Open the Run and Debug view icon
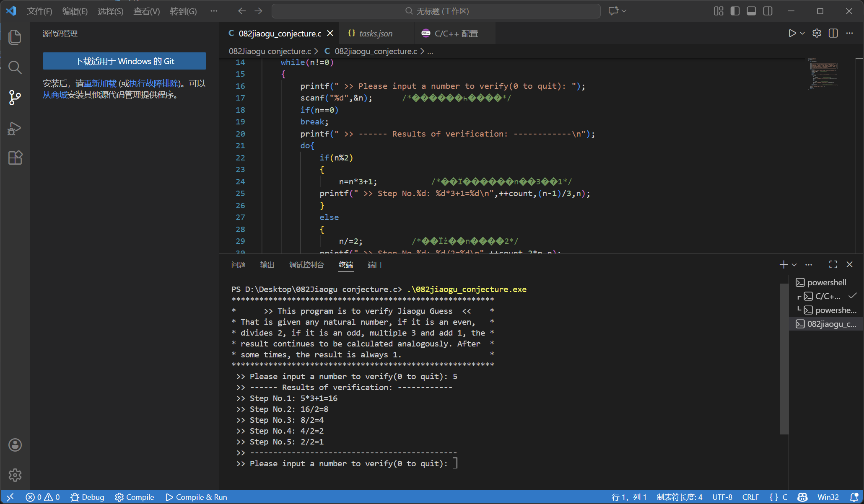This screenshot has width=864, height=504. point(15,128)
